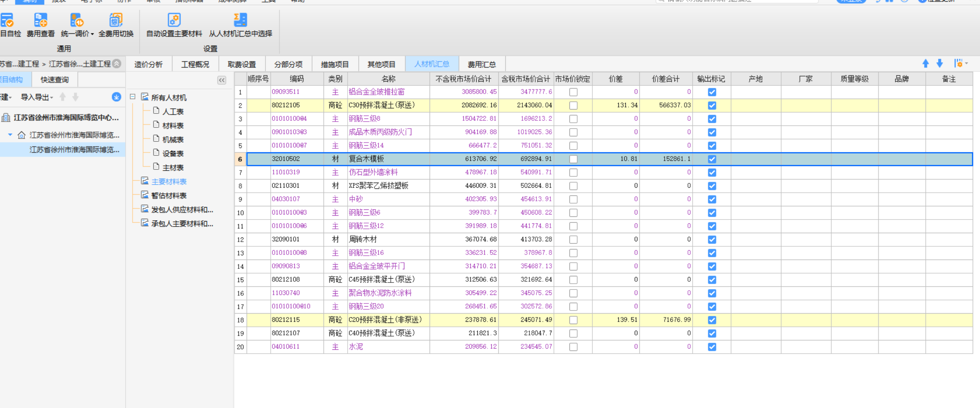Click the home icon beside project node
Image resolution: width=980 pixels, height=408 pixels.
[x=22, y=135]
